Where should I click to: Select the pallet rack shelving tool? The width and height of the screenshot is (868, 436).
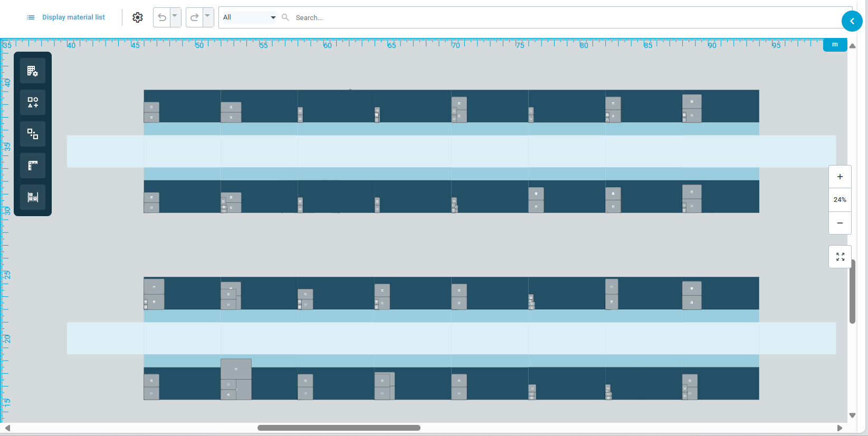pos(33,197)
